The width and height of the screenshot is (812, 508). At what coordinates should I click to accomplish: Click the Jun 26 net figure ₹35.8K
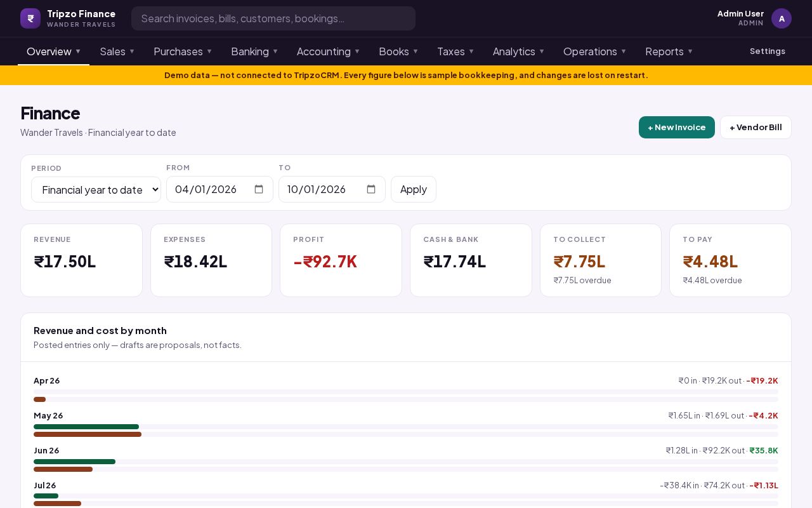(764, 451)
